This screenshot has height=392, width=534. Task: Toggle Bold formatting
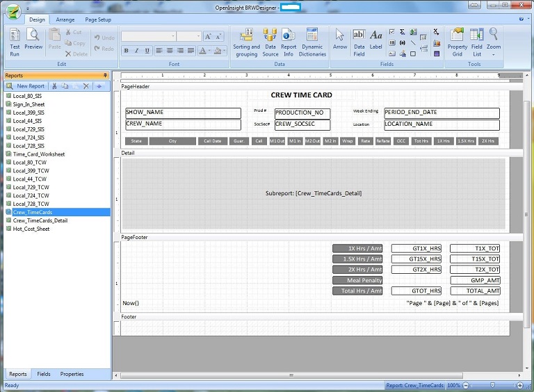[x=127, y=51]
